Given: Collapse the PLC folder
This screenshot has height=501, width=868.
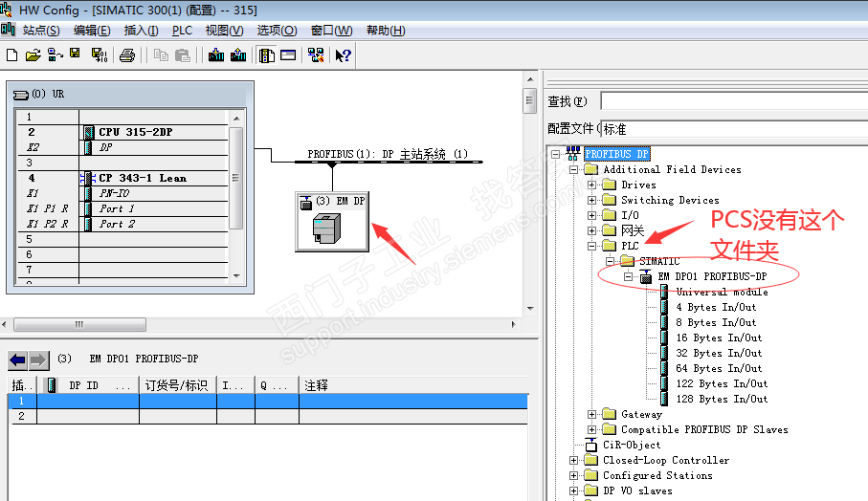Looking at the screenshot, I should (x=591, y=246).
